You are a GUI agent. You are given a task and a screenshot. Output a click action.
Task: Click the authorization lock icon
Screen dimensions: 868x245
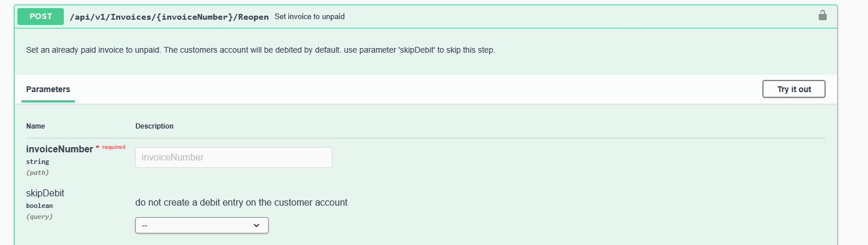[822, 16]
